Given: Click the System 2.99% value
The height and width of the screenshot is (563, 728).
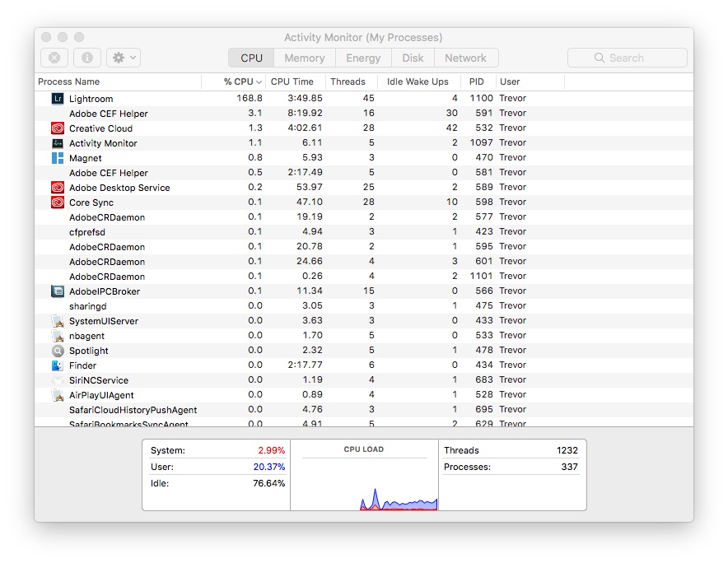Looking at the screenshot, I should tap(271, 450).
